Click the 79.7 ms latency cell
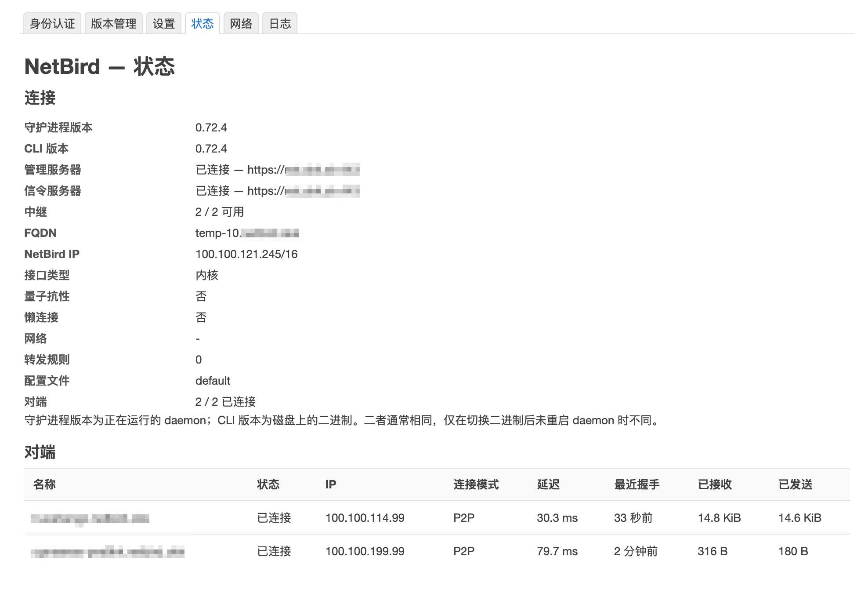868x604 pixels. pyautogui.click(x=557, y=551)
